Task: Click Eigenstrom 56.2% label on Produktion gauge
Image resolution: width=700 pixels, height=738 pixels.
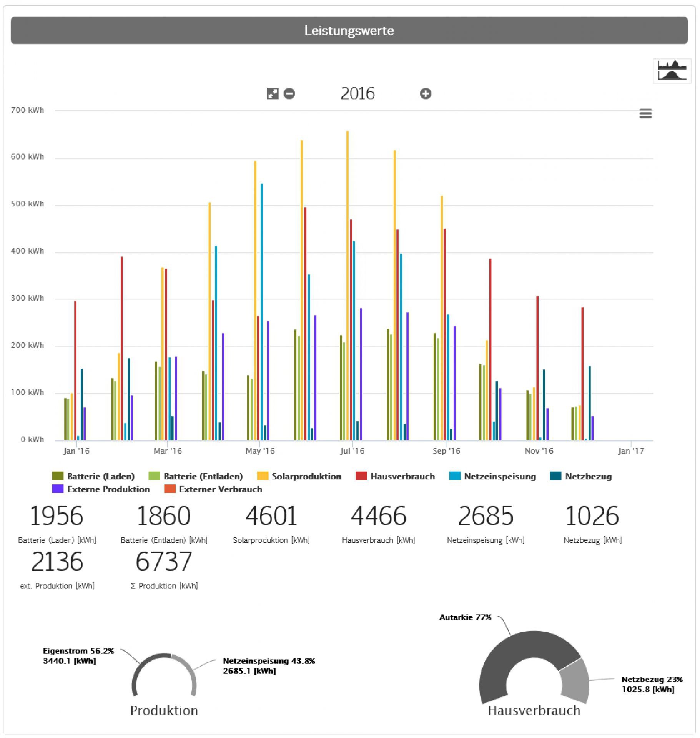Action: [78, 656]
